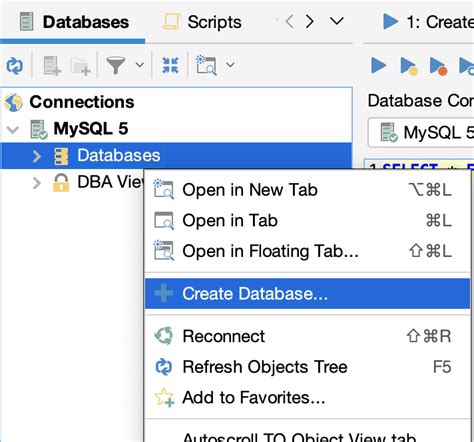474x442 pixels.
Task: Switch to the Databases tab
Action: pyautogui.click(x=74, y=22)
